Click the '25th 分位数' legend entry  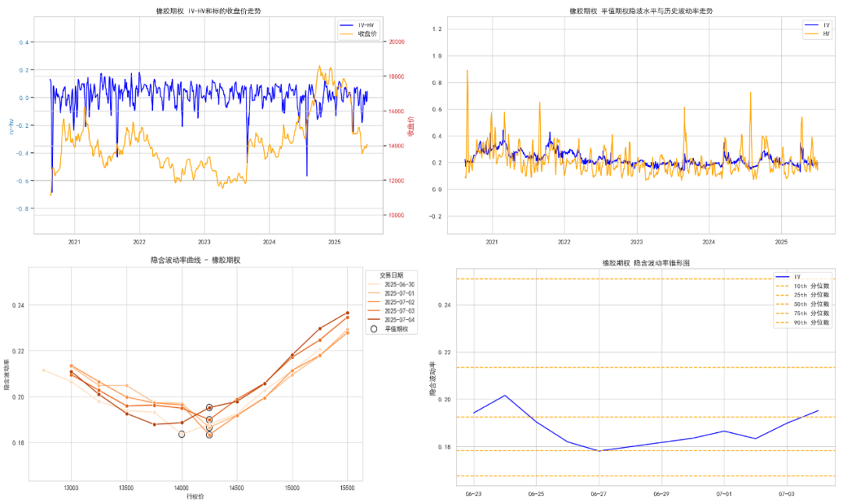click(x=803, y=295)
